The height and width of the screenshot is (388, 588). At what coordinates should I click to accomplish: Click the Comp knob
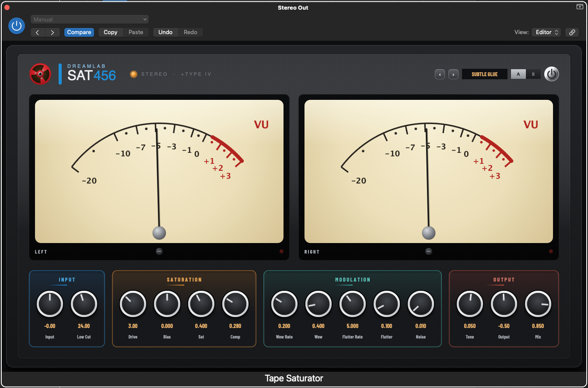coord(235,304)
